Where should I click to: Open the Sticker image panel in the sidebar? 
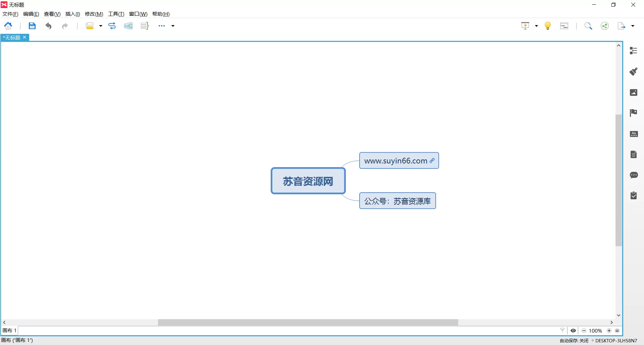[x=634, y=92]
